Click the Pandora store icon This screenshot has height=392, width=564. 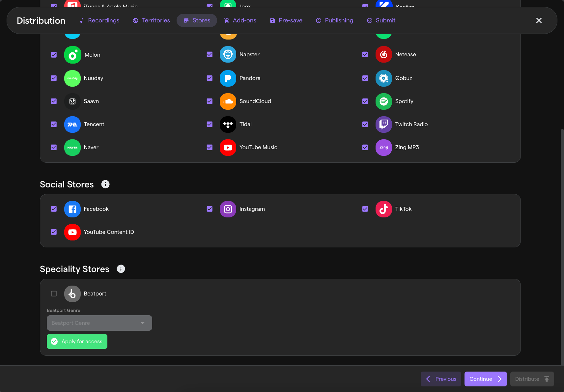(x=228, y=78)
